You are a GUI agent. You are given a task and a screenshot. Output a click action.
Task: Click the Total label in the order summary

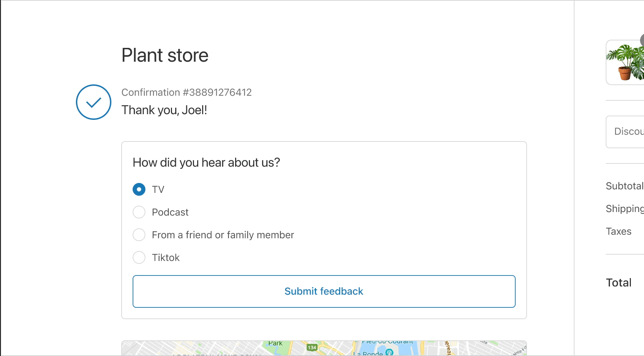(x=618, y=283)
